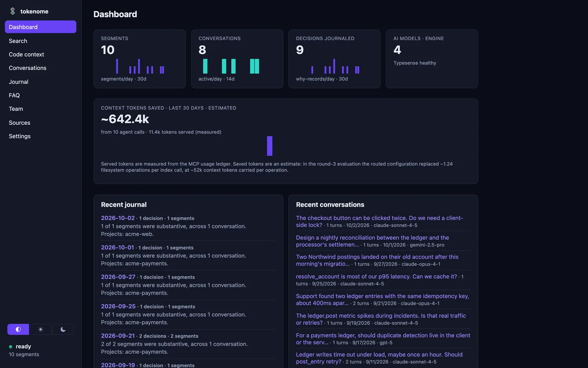Navigate to the Journal section
The height and width of the screenshot is (368, 588).
(x=40, y=82)
